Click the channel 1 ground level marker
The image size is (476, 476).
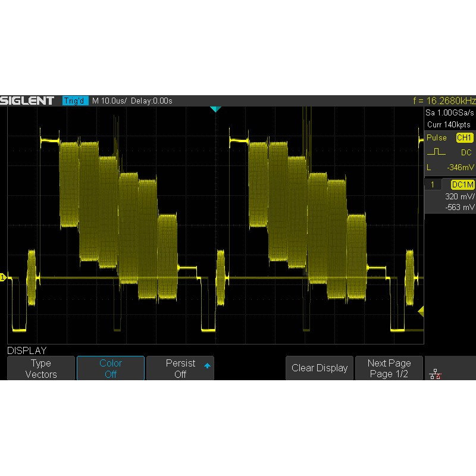(3, 278)
